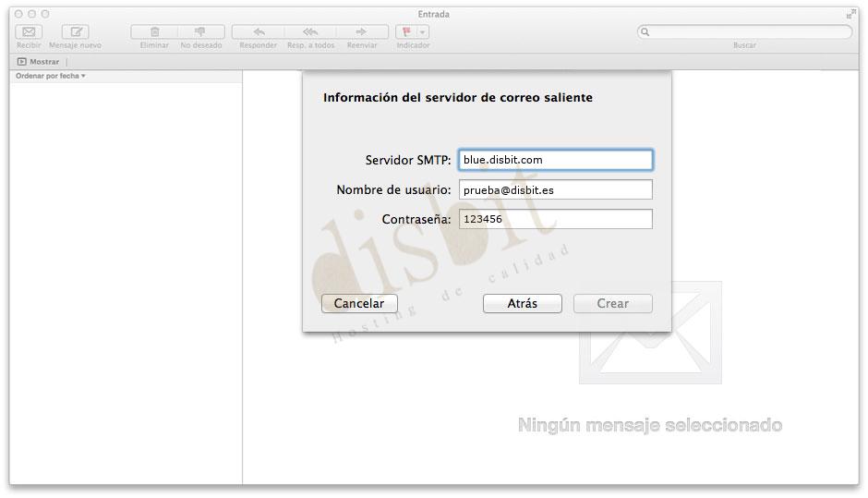
Task: Click the Reenviar forward arrow icon
Action: [361, 31]
